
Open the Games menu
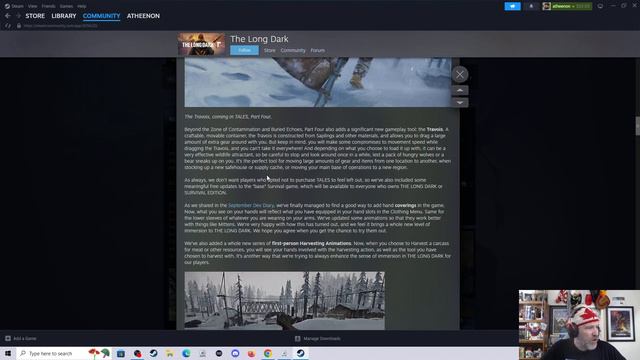(x=66, y=6)
